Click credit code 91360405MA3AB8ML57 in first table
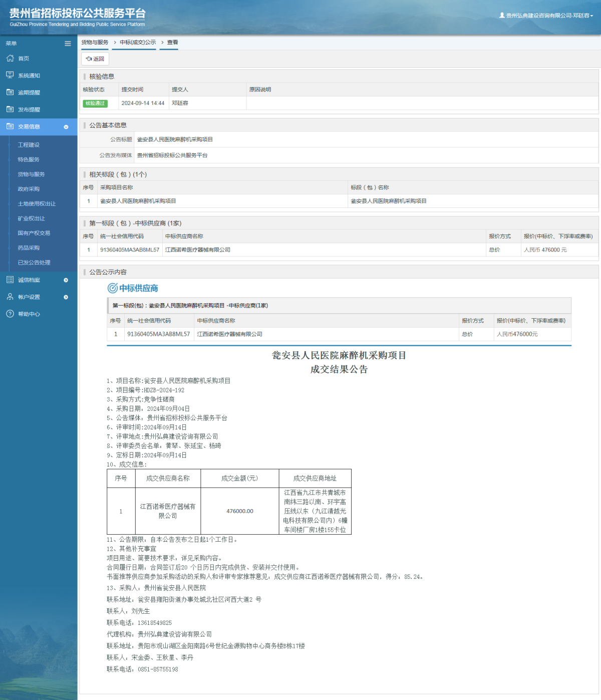 coord(130,250)
